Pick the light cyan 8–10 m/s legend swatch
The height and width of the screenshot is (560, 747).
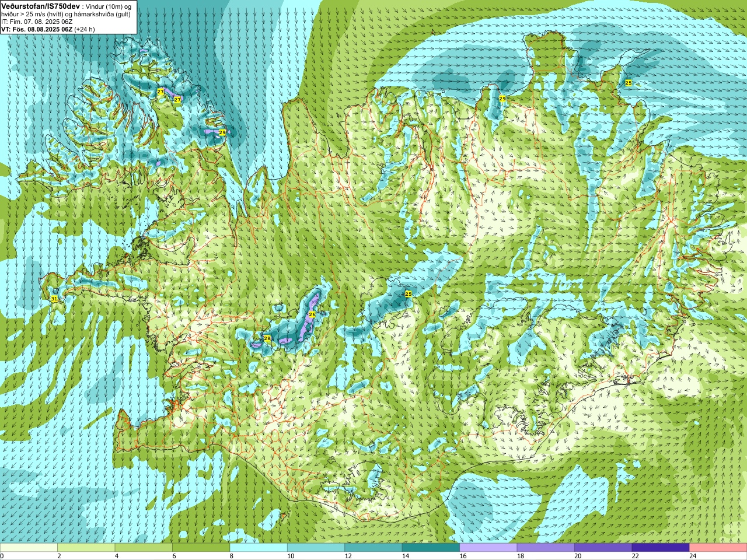pyautogui.click(x=259, y=548)
